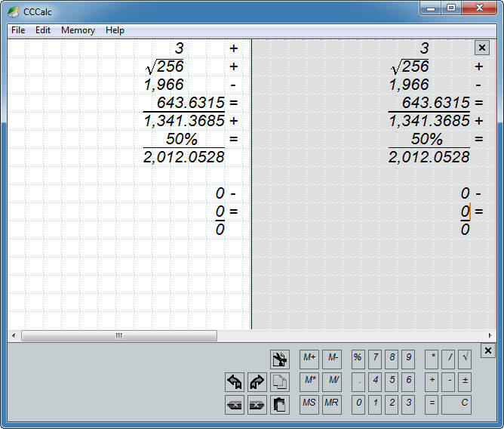Click the 8 key on keypad

[x=392, y=360]
